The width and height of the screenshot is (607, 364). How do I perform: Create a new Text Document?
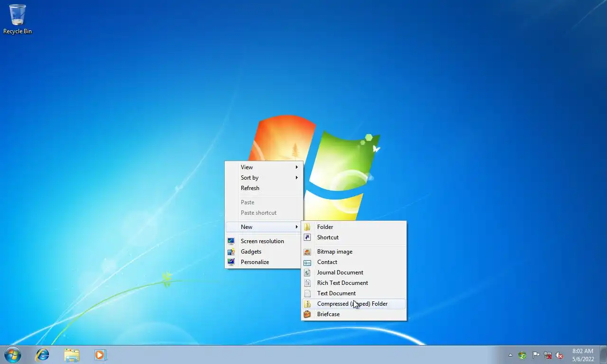pos(354,293)
